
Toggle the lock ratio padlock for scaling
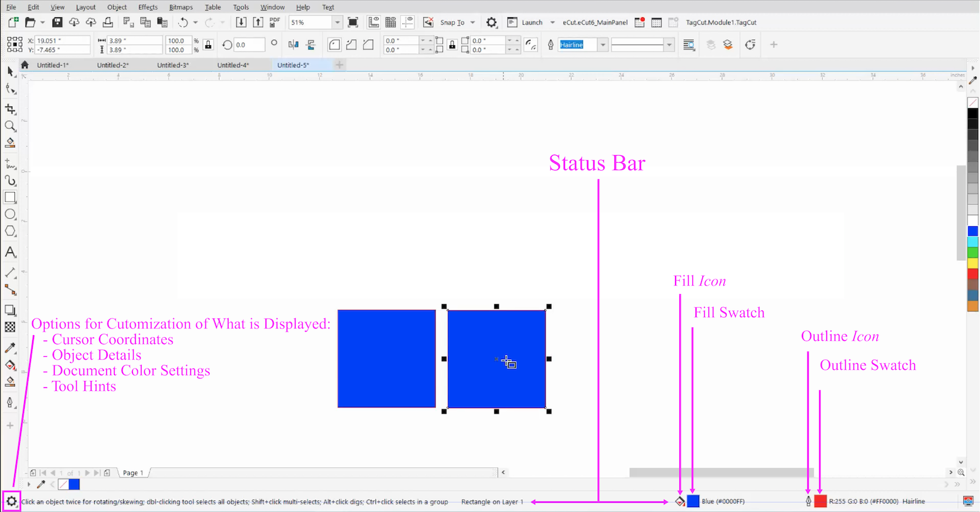tap(208, 45)
